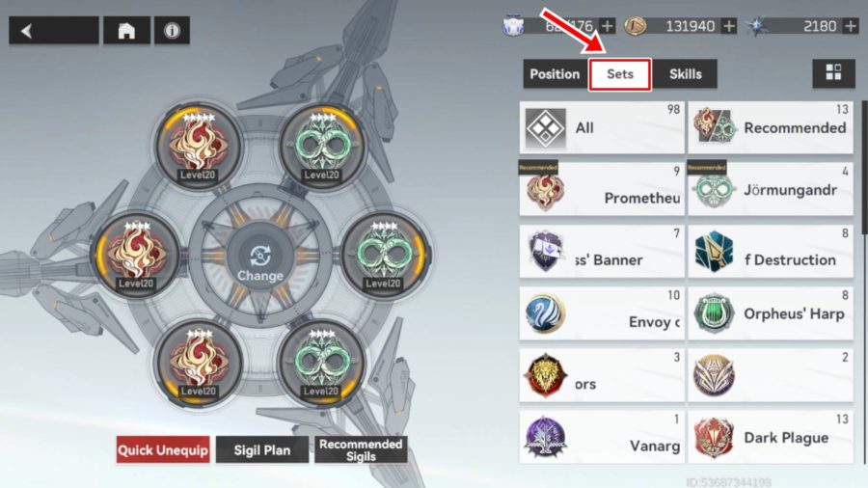Open the home screen icon

[x=126, y=31]
